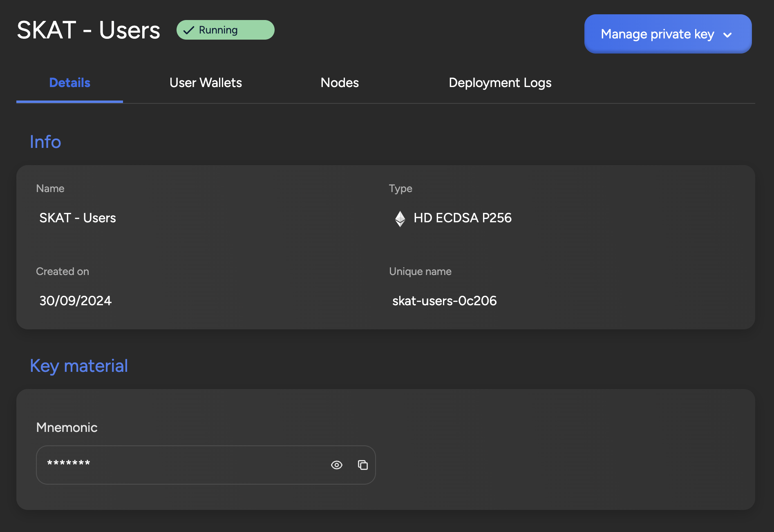Reveal the hidden mnemonic using the eye icon
This screenshot has height=532, width=774.
336,465
